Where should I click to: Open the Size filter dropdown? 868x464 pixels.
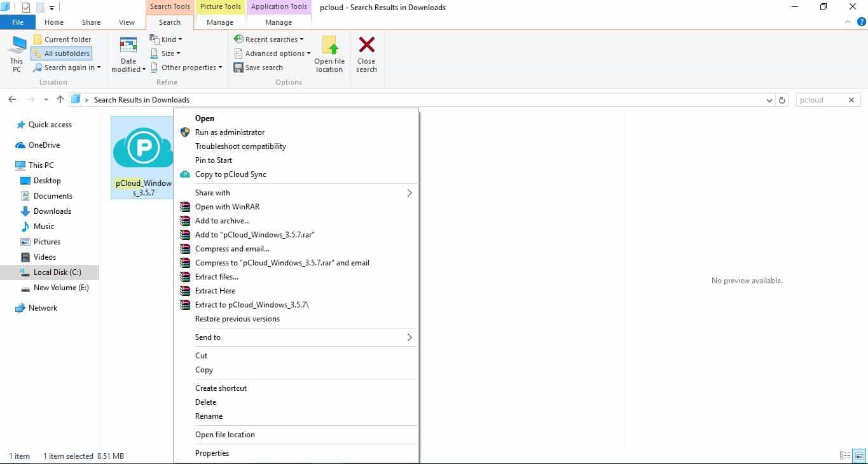coord(165,53)
